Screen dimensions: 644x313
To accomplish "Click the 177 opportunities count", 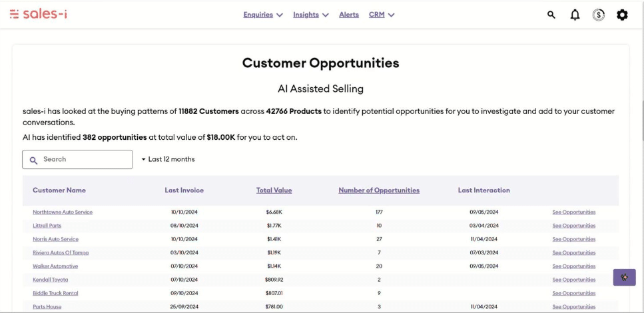I will click(x=379, y=212).
